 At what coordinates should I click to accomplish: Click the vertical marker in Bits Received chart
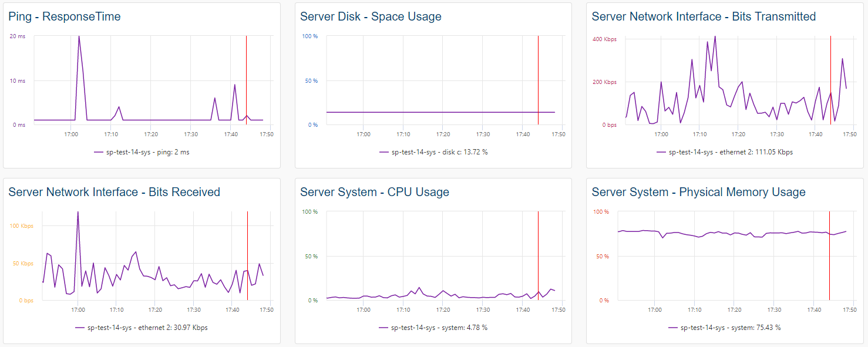tap(248, 247)
